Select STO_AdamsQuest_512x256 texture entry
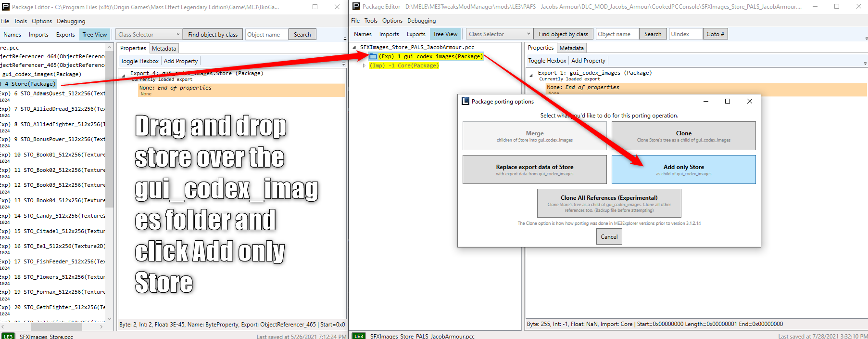This screenshot has height=339, width=868. click(53, 93)
